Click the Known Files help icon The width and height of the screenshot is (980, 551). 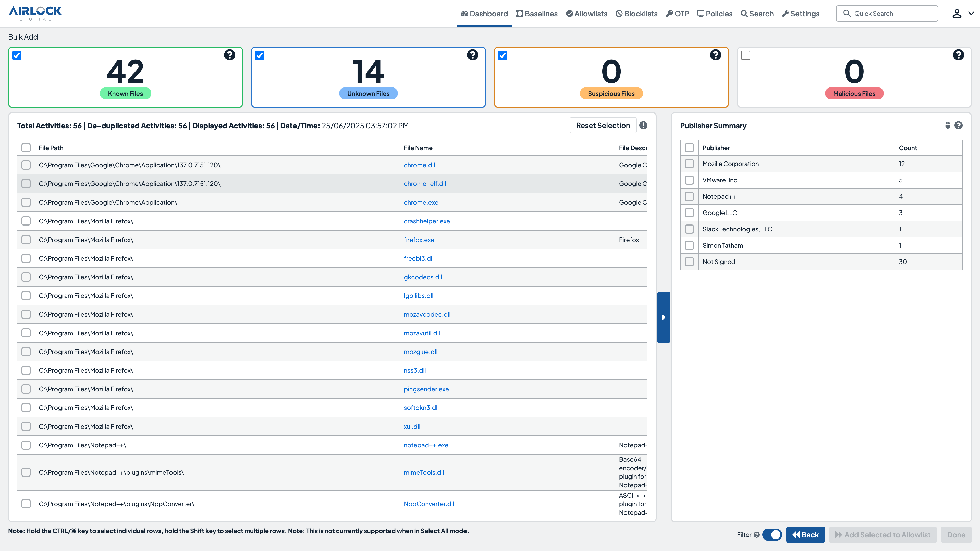click(x=229, y=55)
